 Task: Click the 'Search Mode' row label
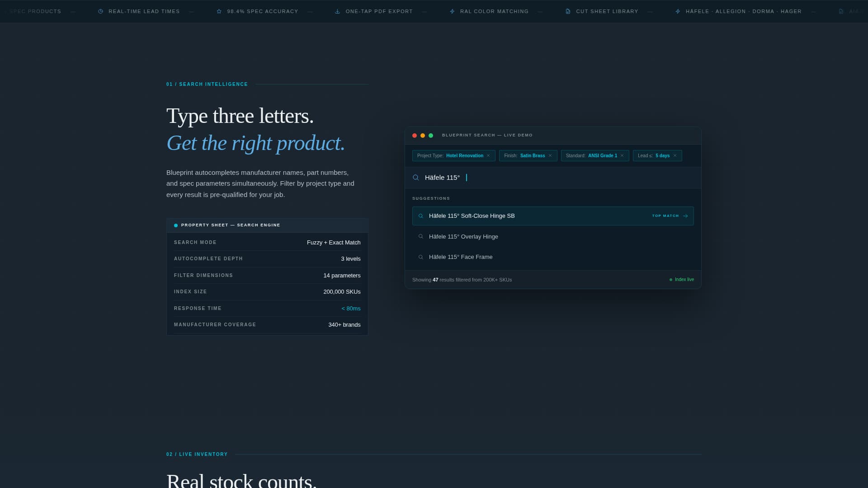pos(195,243)
